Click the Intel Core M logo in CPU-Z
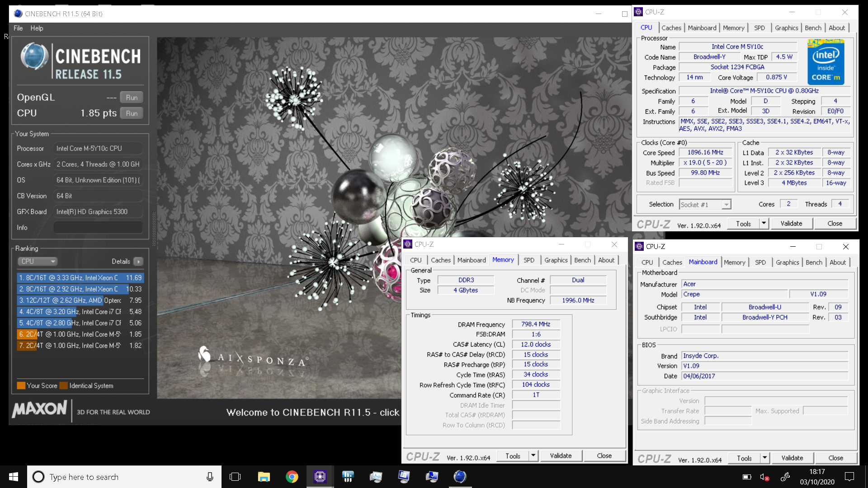868x488 pixels. [826, 61]
